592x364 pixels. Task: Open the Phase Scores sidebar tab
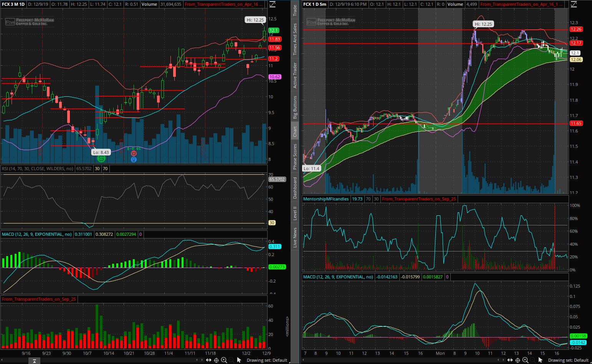click(x=295, y=157)
